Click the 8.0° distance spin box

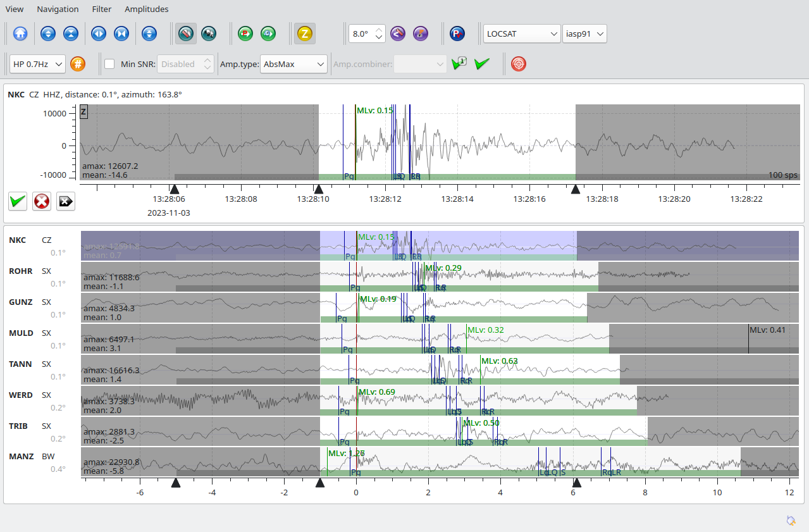coord(366,34)
